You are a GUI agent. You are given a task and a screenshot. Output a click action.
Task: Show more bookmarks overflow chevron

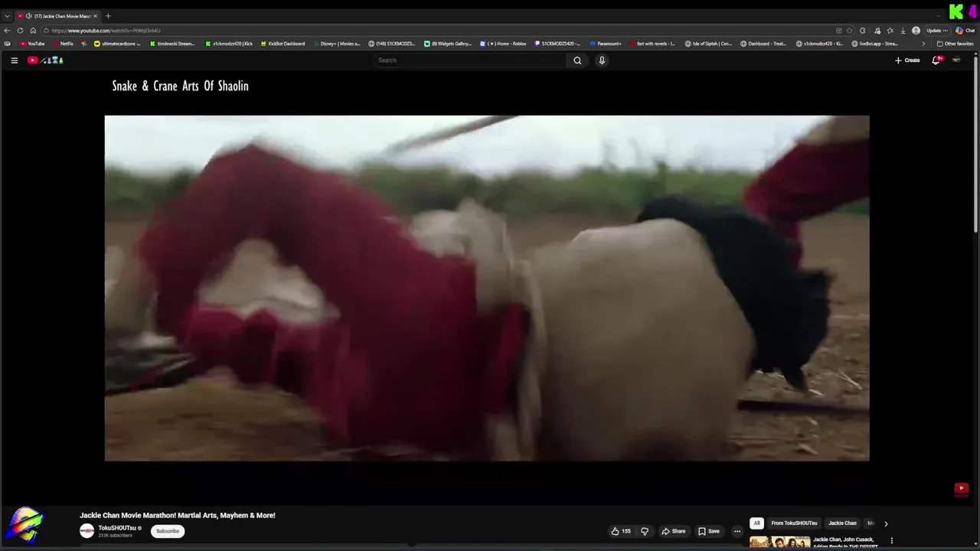pos(923,44)
